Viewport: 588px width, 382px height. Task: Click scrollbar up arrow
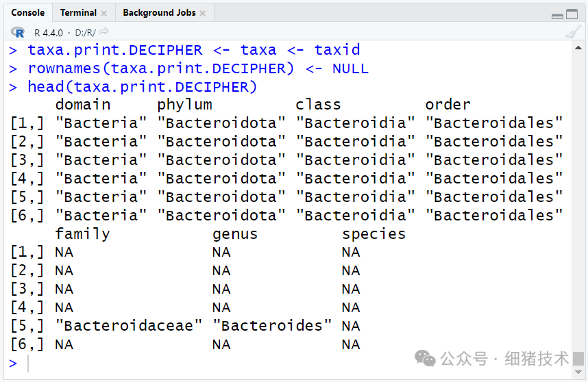[578, 48]
